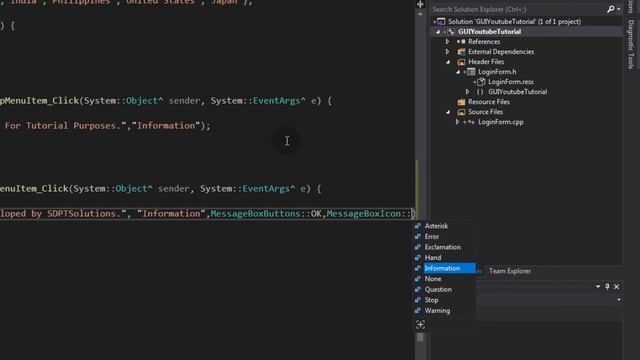The image size is (640, 360).
Task: Select LoginForm.resx in the tree
Action: point(511,82)
